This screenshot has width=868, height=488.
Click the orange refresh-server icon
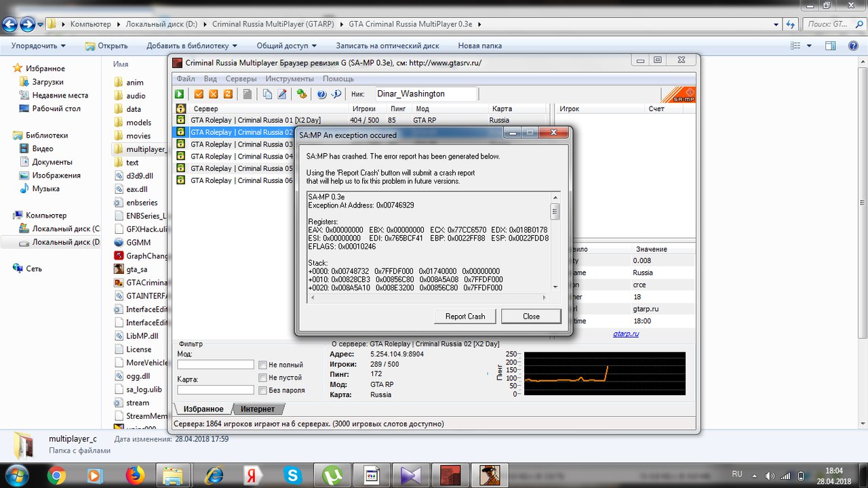click(x=229, y=94)
